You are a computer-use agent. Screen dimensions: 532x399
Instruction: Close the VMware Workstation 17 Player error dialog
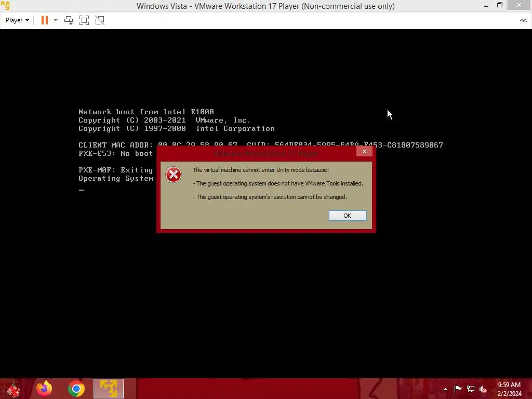click(364, 151)
